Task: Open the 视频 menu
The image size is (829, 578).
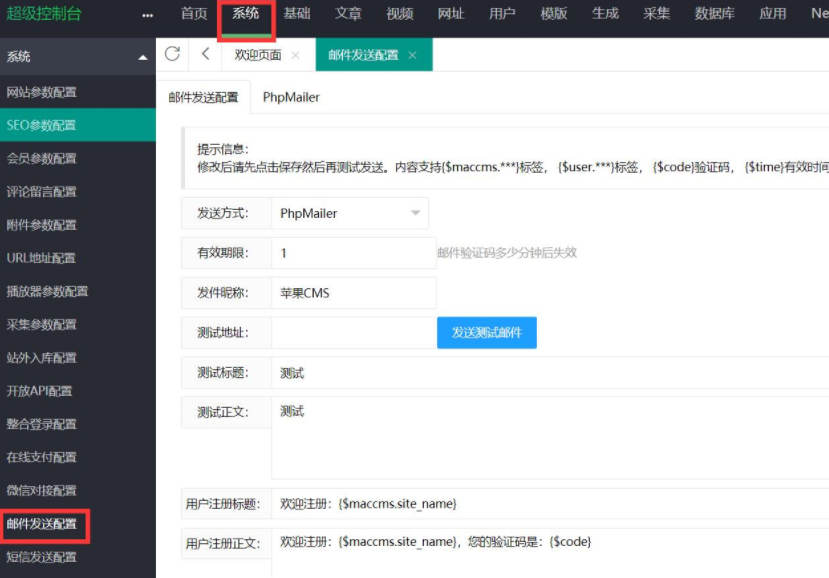Action: (400, 15)
